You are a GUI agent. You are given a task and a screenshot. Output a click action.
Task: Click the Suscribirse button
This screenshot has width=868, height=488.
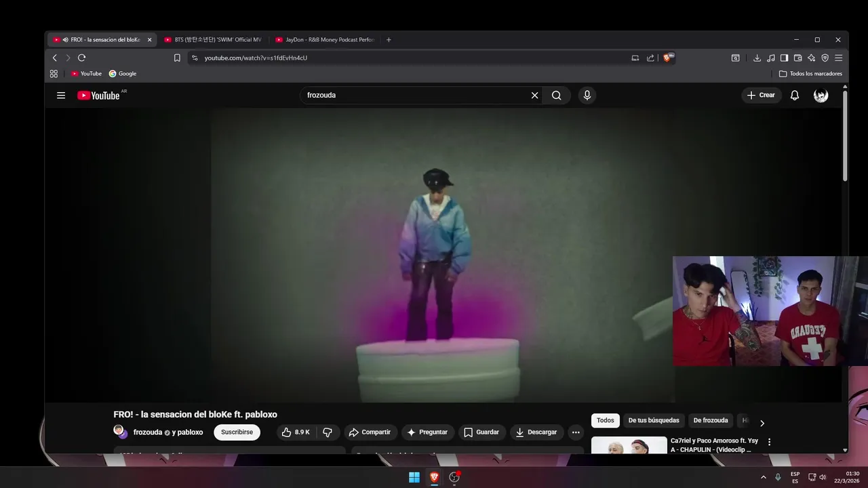(237, 432)
